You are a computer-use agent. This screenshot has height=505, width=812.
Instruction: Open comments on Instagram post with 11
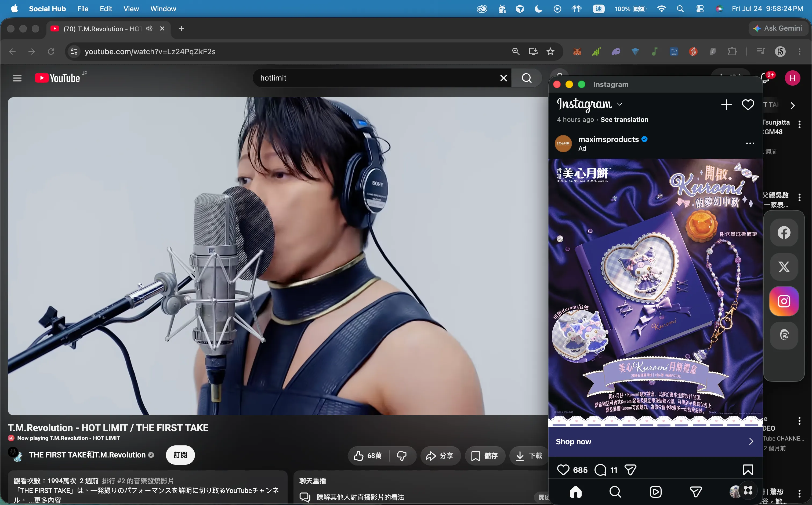pos(601,470)
